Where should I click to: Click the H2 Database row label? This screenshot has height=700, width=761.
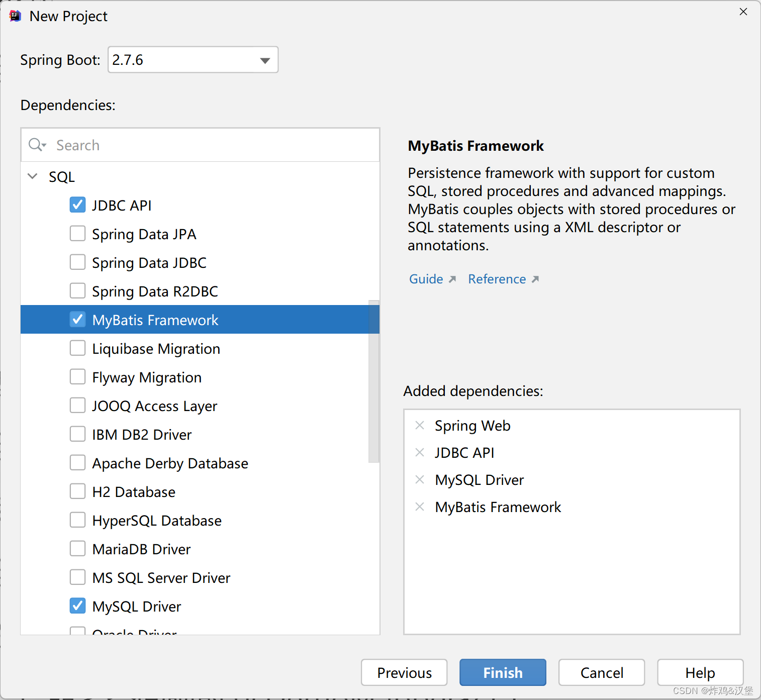pos(134,492)
